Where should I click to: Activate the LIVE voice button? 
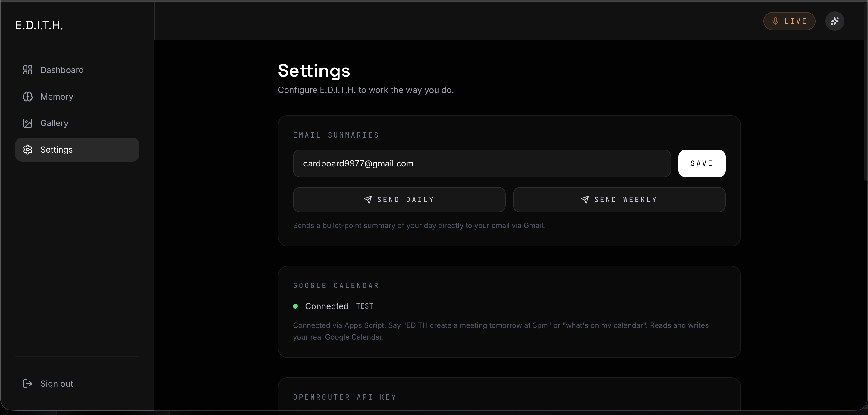pos(789,21)
